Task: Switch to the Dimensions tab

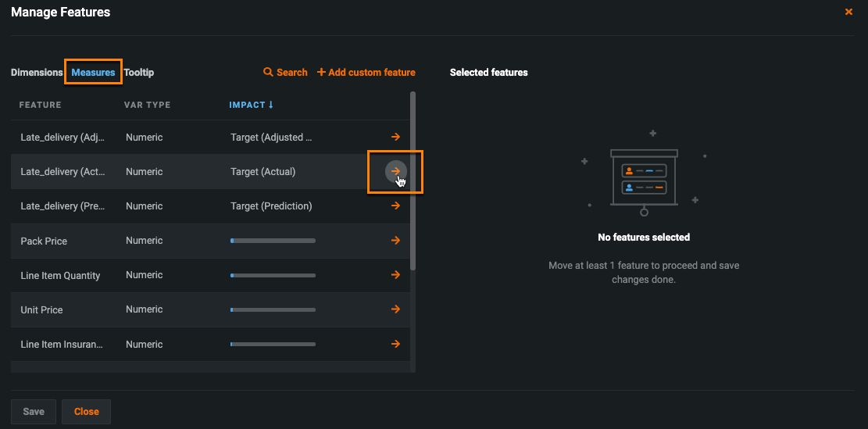Action: pos(37,73)
